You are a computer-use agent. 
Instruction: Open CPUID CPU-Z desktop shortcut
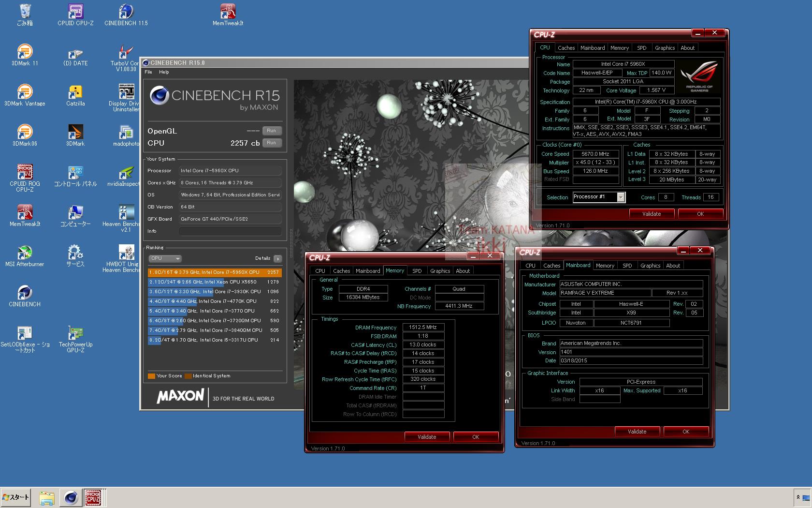(75, 15)
